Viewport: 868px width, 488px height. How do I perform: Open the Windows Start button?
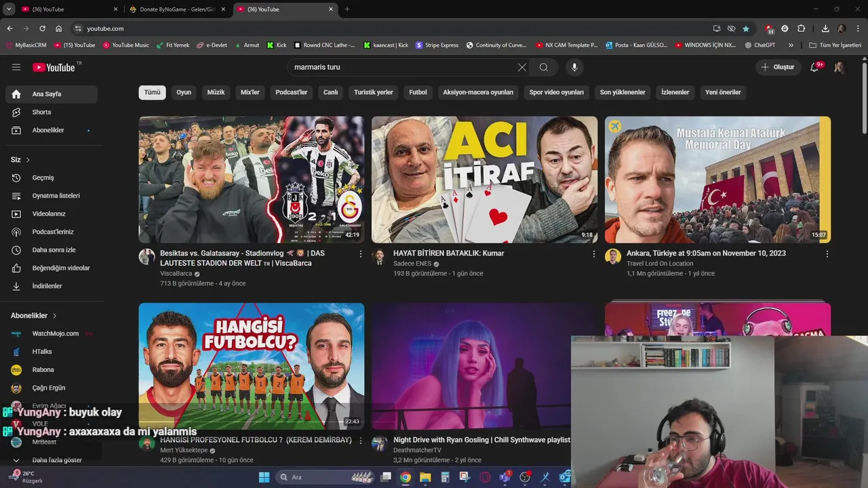tap(264, 477)
